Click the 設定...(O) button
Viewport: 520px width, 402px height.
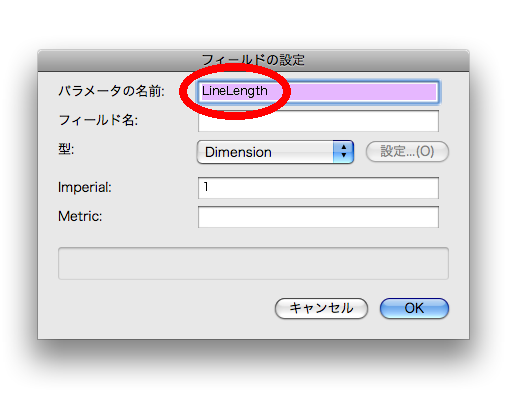pyautogui.click(x=407, y=152)
